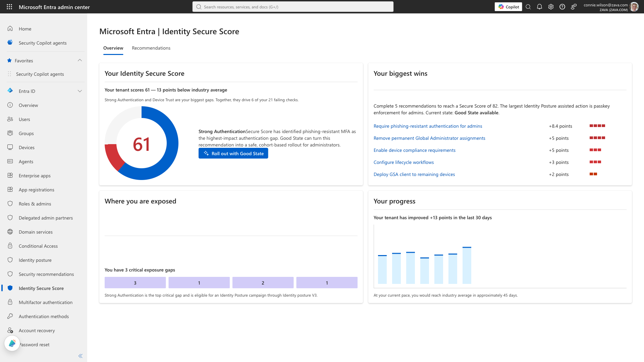This screenshot has width=644, height=362.
Task: Click the exposure bar labeled 3
Action: 135,283
